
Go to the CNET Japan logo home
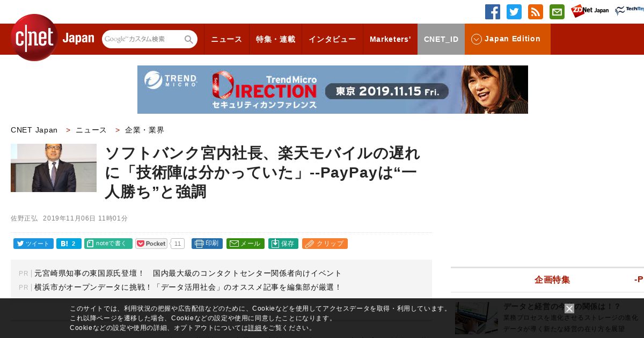(x=52, y=38)
